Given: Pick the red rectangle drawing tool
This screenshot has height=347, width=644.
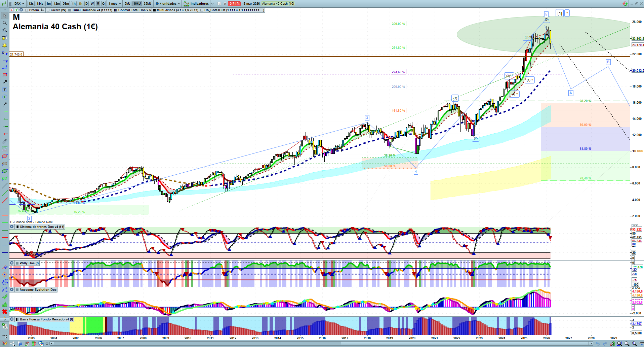Looking at the screenshot, I should coord(5,75).
